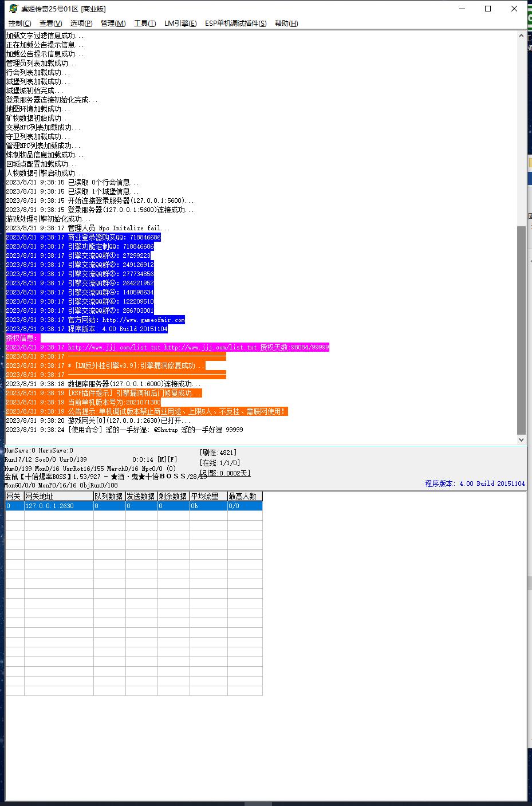Image resolution: width=532 pixels, height=806 pixels.
Task: Click the app icon in title bar
Action: click(x=13, y=9)
